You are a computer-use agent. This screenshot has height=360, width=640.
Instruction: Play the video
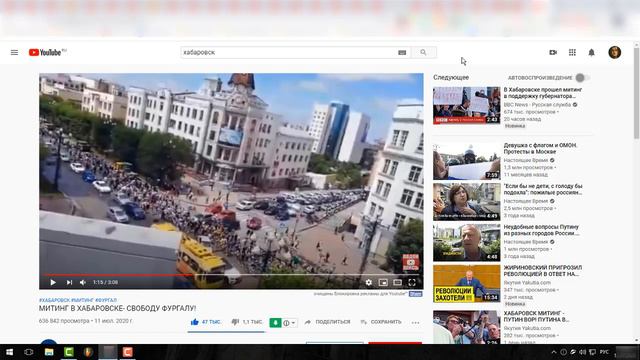tap(53, 282)
